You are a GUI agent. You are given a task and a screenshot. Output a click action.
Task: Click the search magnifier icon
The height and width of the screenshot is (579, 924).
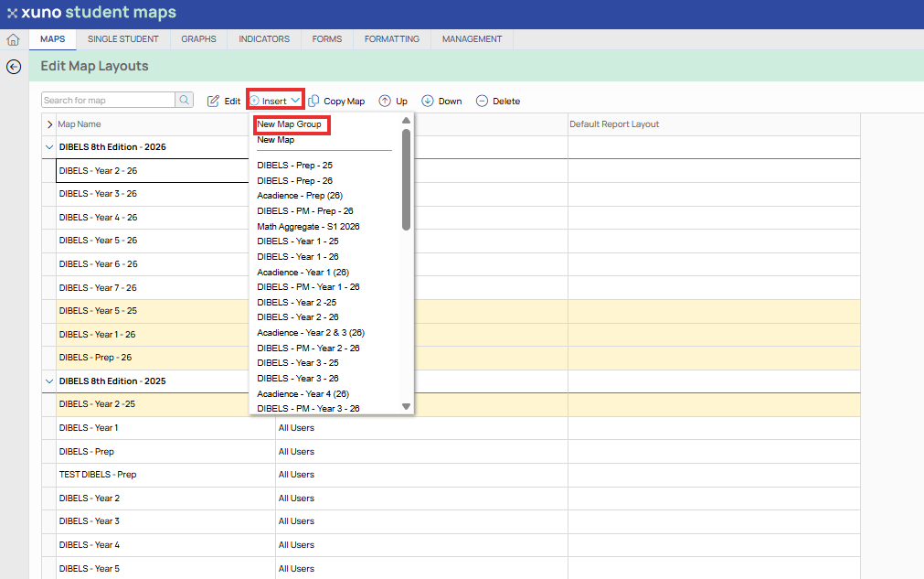185,101
